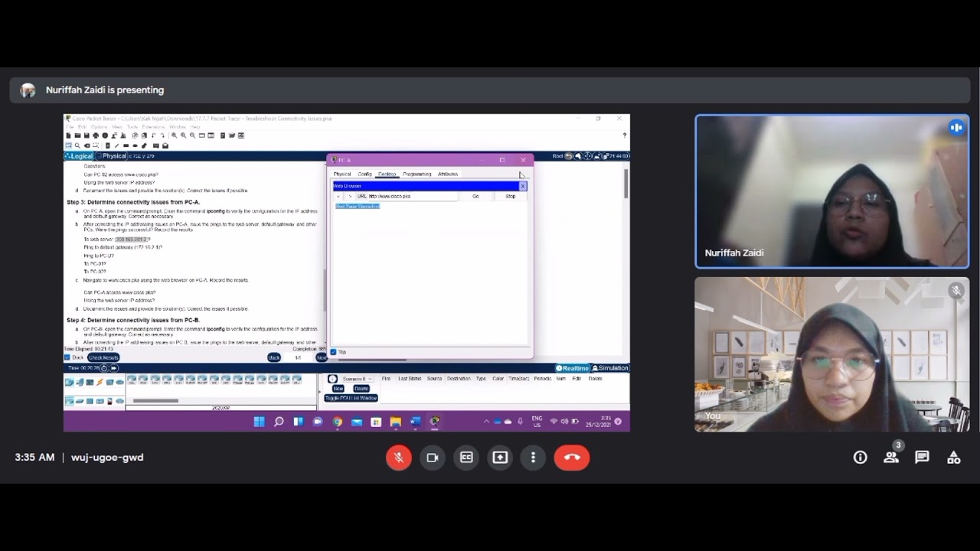Open Cisco Packet Tracer taskbar icon
Viewport: 980px width, 551px height.
pyautogui.click(x=435, y=422)
